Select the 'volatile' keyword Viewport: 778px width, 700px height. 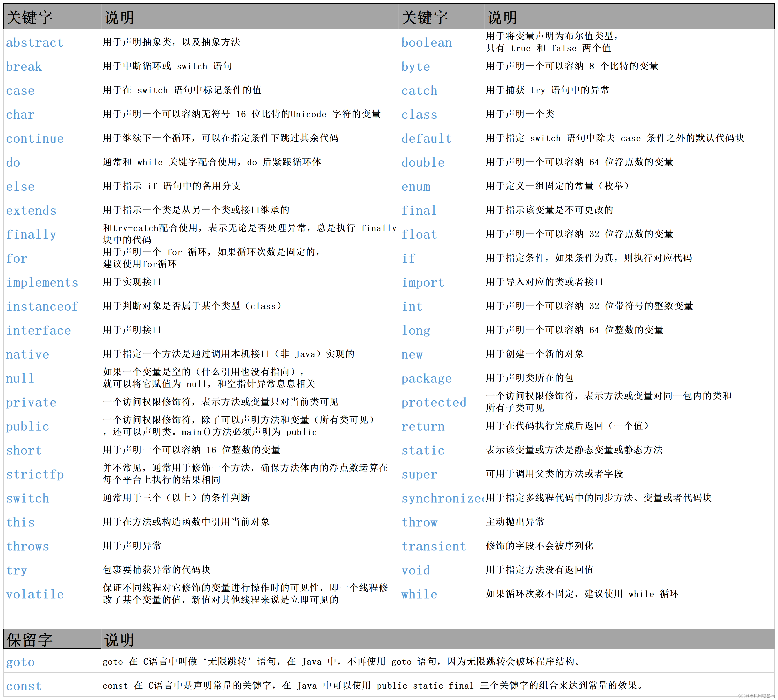tap(35, 594)
